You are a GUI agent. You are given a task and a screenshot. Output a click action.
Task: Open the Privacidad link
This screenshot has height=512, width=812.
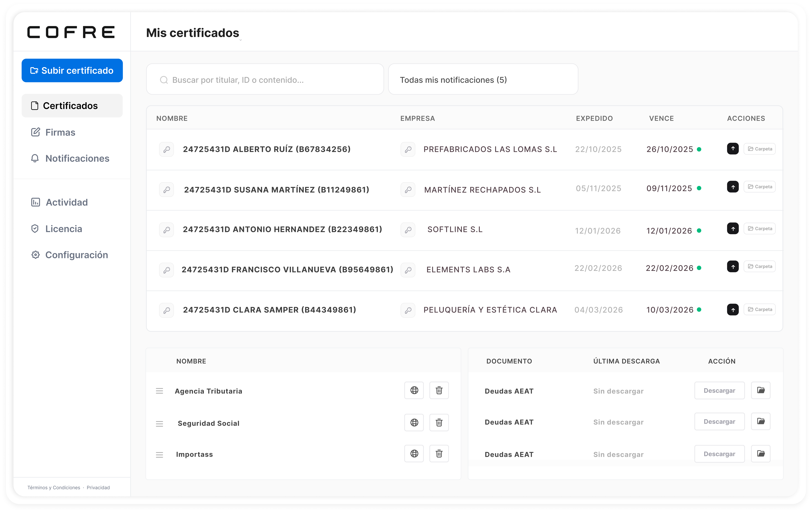(x=98, y=487)
